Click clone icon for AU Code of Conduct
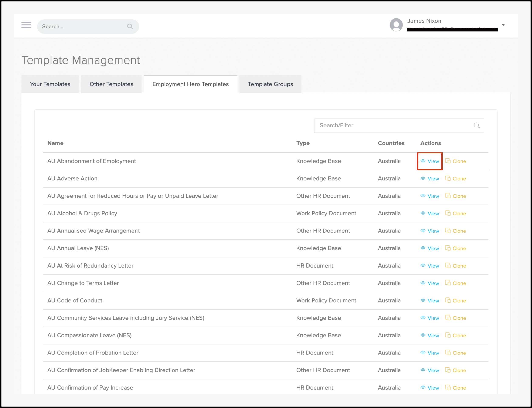 click(x=448, y=300)
